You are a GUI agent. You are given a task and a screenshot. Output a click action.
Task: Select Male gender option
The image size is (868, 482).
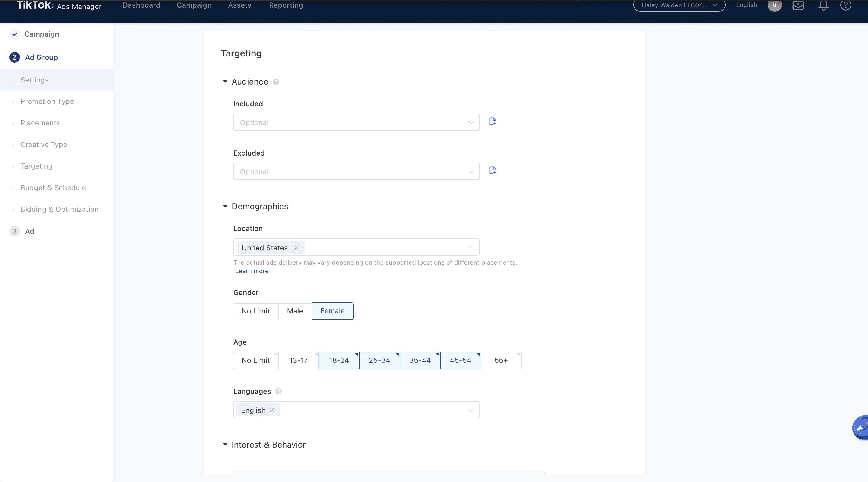click(x=295, y=311)
